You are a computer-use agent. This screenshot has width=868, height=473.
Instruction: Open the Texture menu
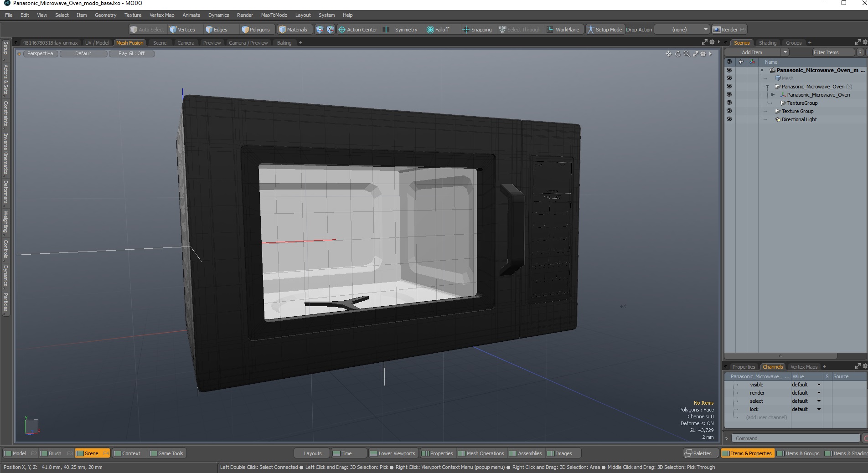point(133,15)
